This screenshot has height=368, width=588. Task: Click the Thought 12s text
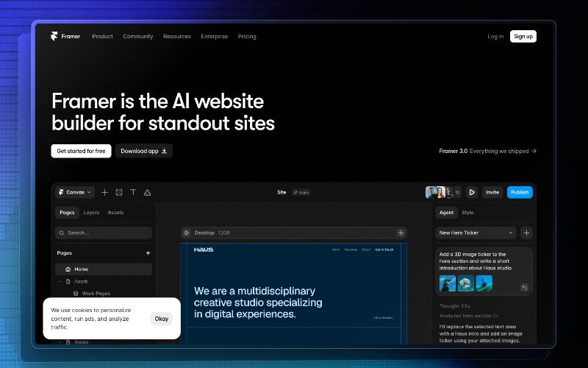point(454,306)
